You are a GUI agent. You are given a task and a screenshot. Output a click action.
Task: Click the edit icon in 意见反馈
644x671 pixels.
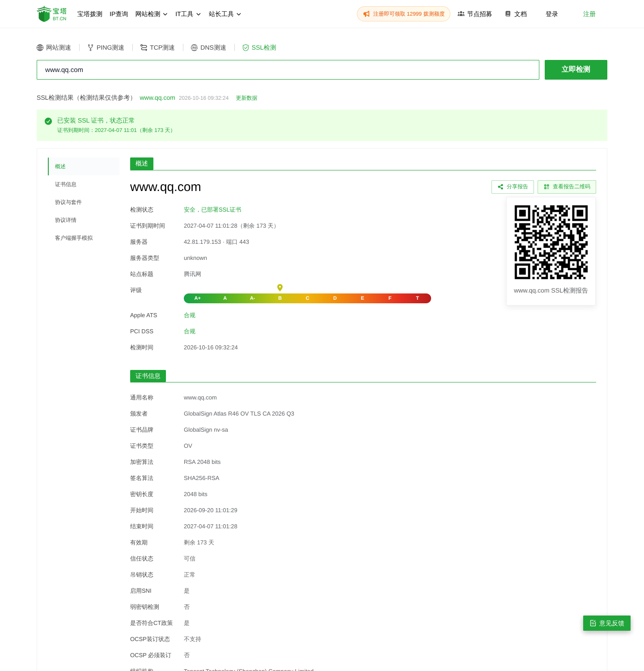tap(593, 623)
